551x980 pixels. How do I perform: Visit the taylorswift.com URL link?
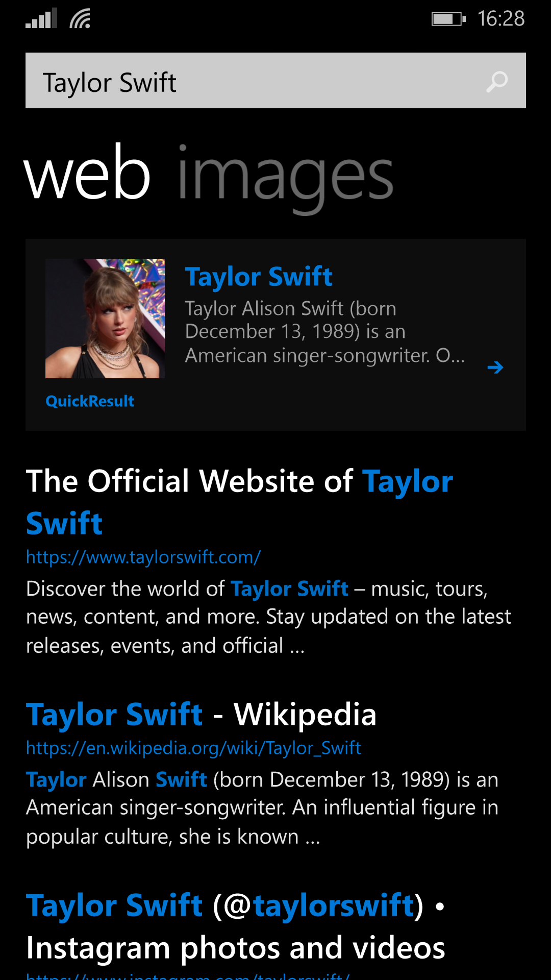pyautogui.click(x=143, y=557)
